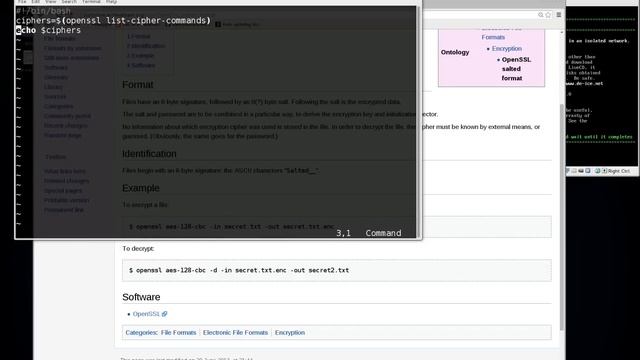Click the 'ciphers=$(openssl list-cipher-commands)' line
Screen dimensions: 640x360
coord(113,20)
